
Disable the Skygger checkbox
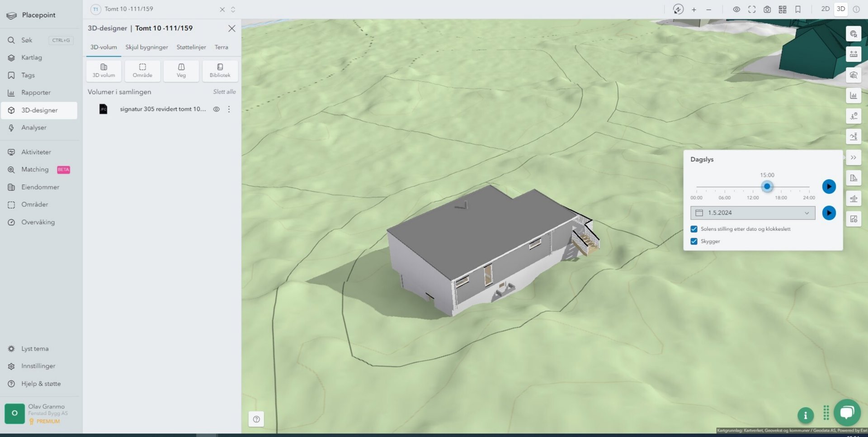click(694, 241)
